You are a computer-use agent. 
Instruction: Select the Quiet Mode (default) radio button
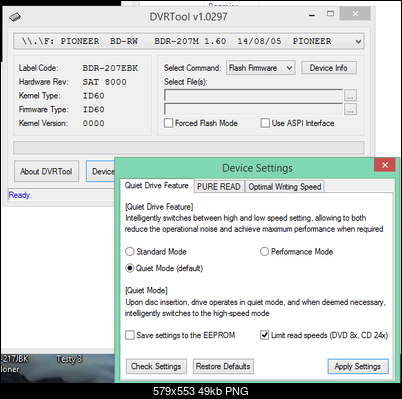[x=130, y=268]
